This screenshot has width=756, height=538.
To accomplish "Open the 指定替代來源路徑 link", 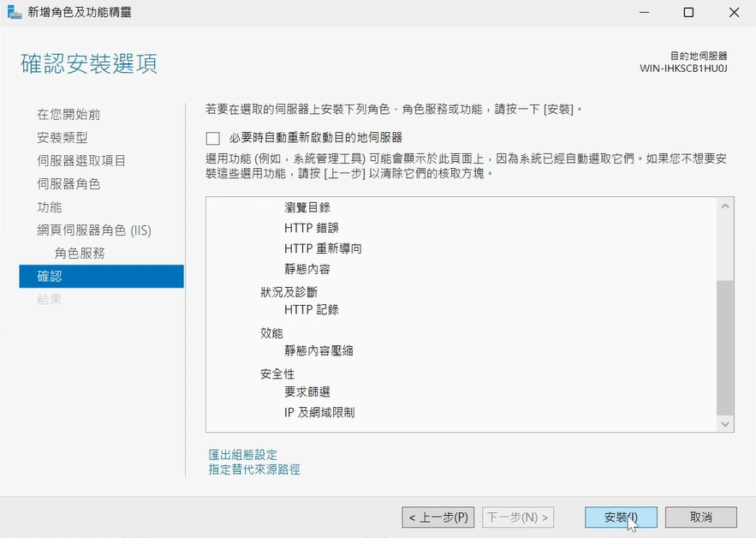I will pos(254,469).
